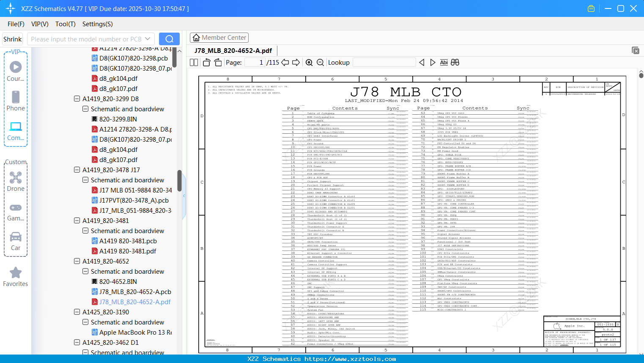
Task: Toggle the two-page layout view icon
Action: [x=194, y=62]
